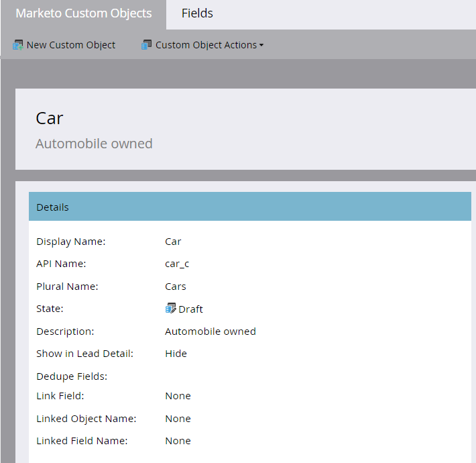The width and height of the screenshot is (476, 463).
Task: Click the Custom Object Actions menu label
Action: (206, 45)
